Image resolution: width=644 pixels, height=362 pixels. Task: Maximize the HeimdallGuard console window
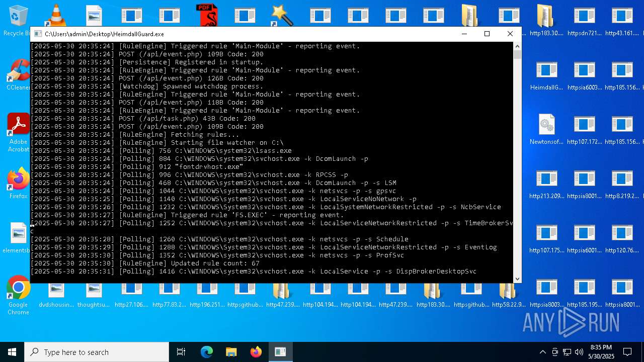tap(487, 34)
